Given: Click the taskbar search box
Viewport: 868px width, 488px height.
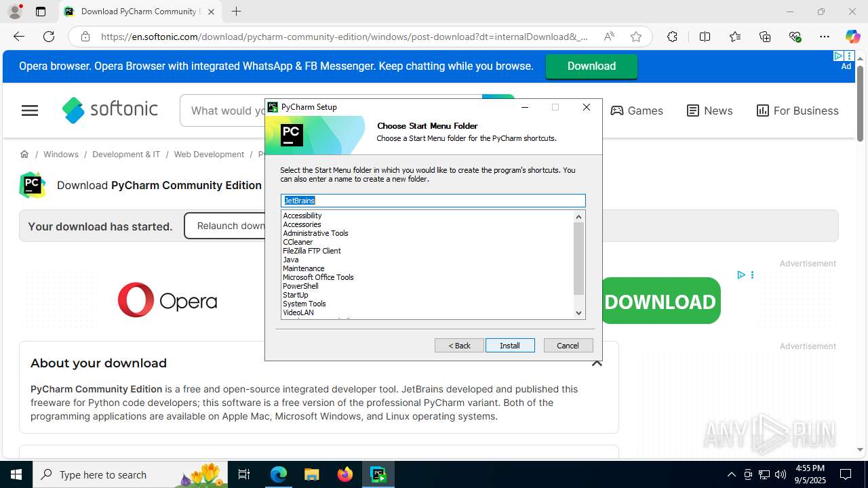Looking at the screenshot, I should 131,474.
